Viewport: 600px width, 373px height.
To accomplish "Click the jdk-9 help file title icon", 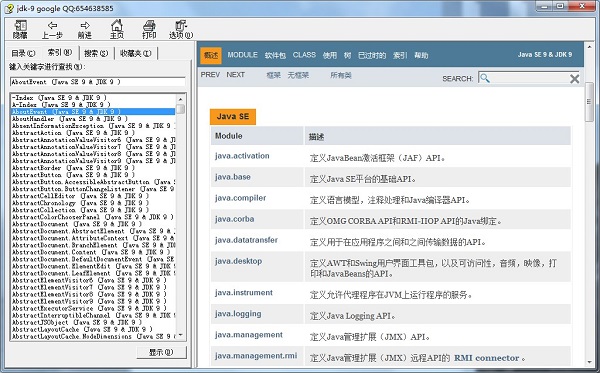I will coord(10,8).
